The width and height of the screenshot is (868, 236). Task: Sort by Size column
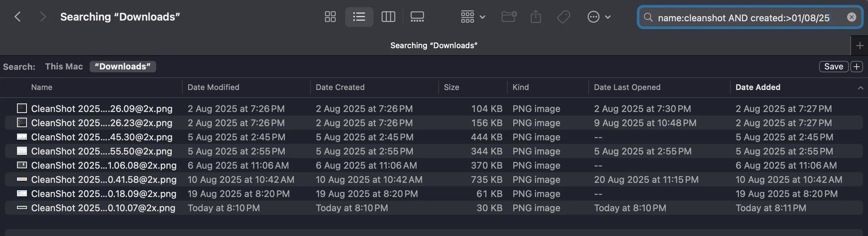coord(451,87)
